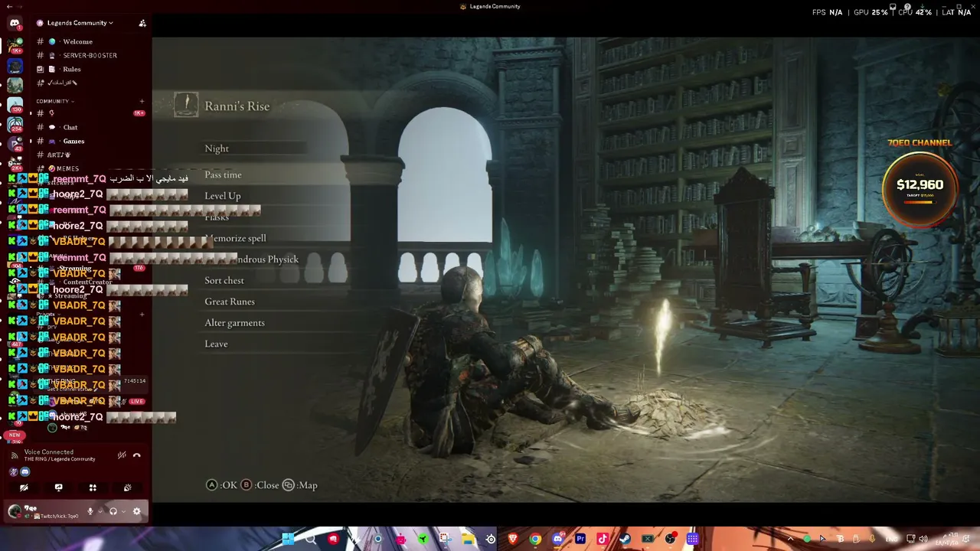Open the soundboard in voice panel
Image resolution: width=980 pixels, height=551 pixels.
(x=127, y=487)
